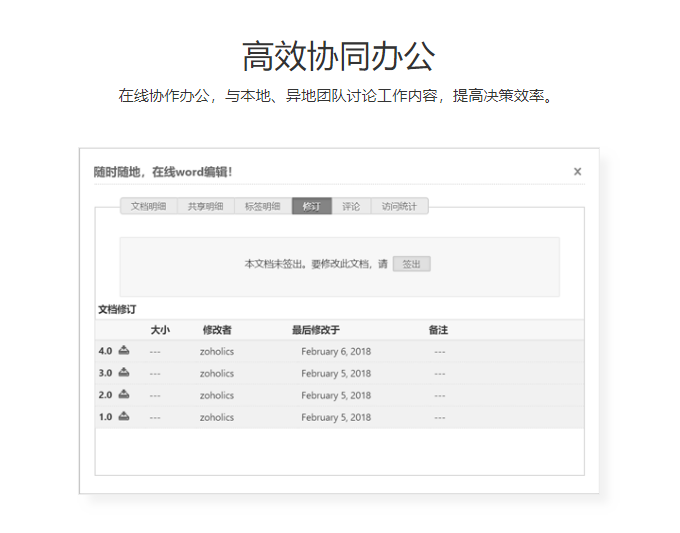Click the 文档修订 section heading
The height and width of the screenshot is (533, 680).
tap(117, 310)
